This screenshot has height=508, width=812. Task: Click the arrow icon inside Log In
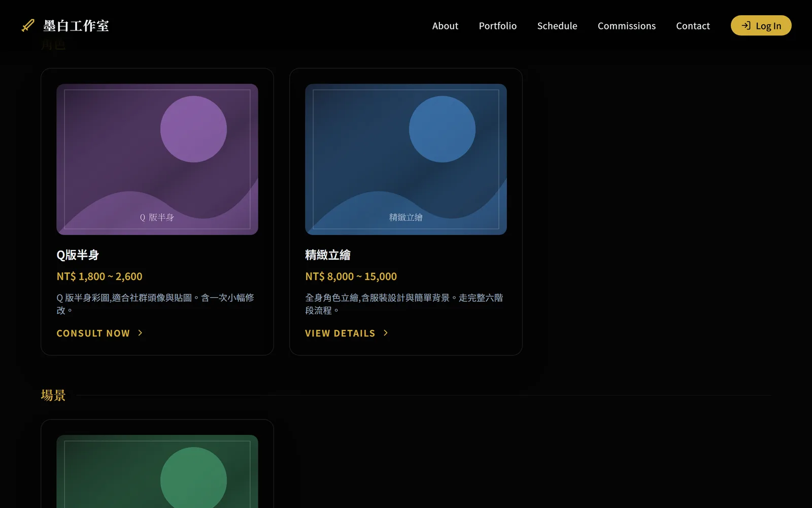pyautogui.click(x=746, y=25)
